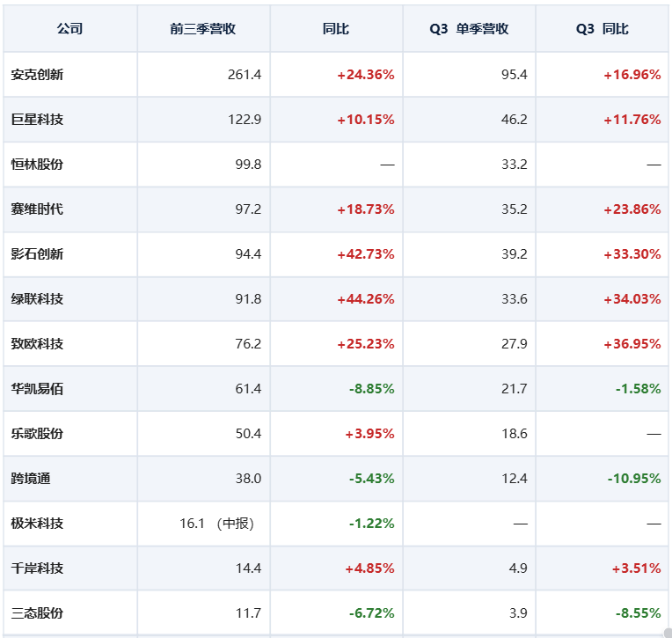Select the company name 华凯易佰
Viewport: 672px width, 638px height.
[37, 389]
